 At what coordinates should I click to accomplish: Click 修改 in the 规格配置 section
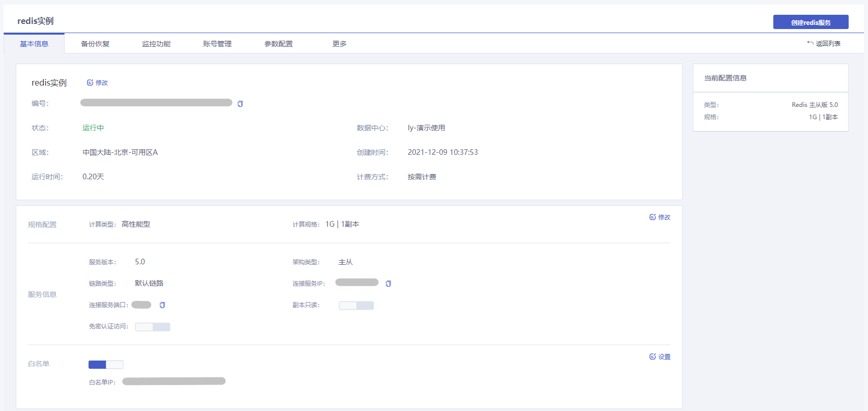coord(660,217)
